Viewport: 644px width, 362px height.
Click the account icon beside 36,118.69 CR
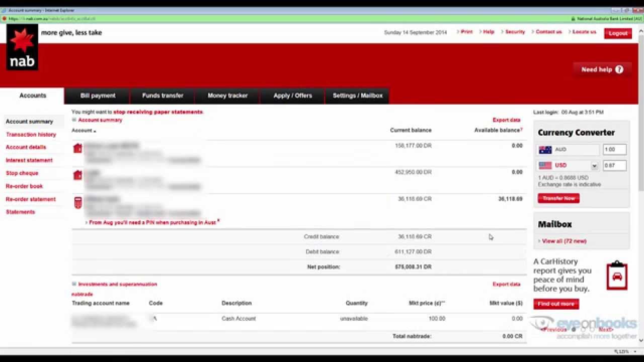tap(77, 203)
